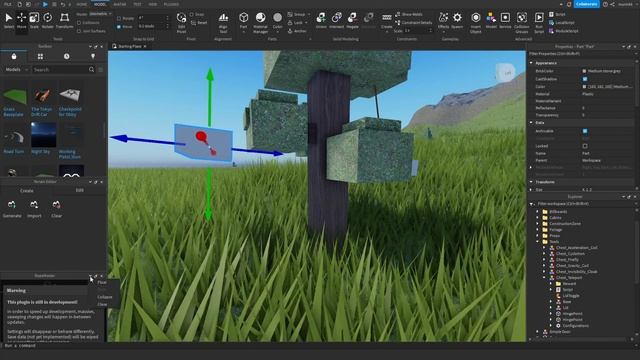
Task: Insert a ModuleScript
Action: coord(563,31)
